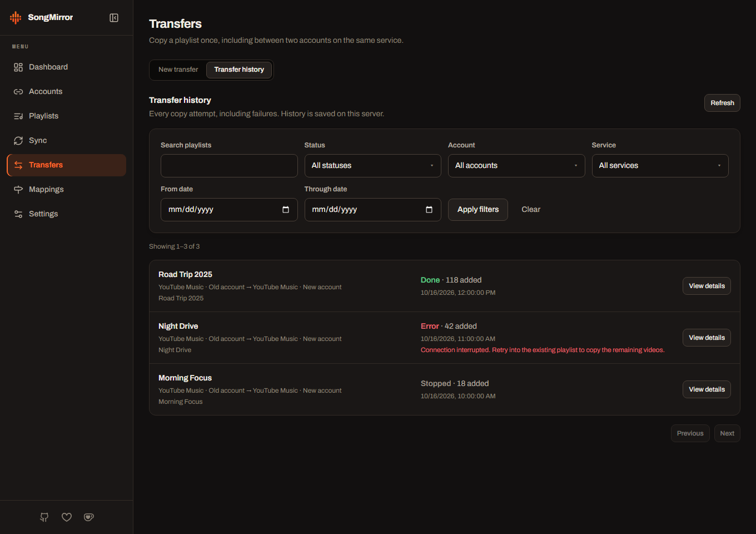Open the From date calendar picker icon
This screenshot has height=534, width=756.
pyautogui.click(x=286, y=210)
